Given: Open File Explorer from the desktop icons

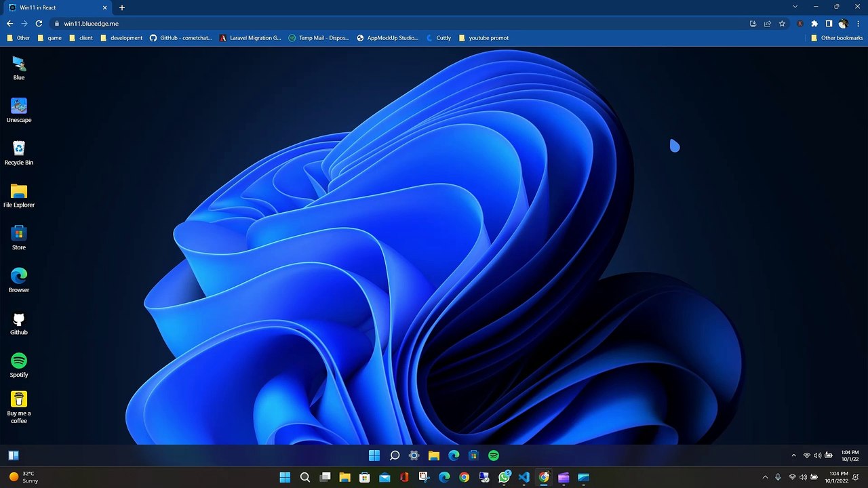Looking at the screenshot, I should (x=19, y=196).
